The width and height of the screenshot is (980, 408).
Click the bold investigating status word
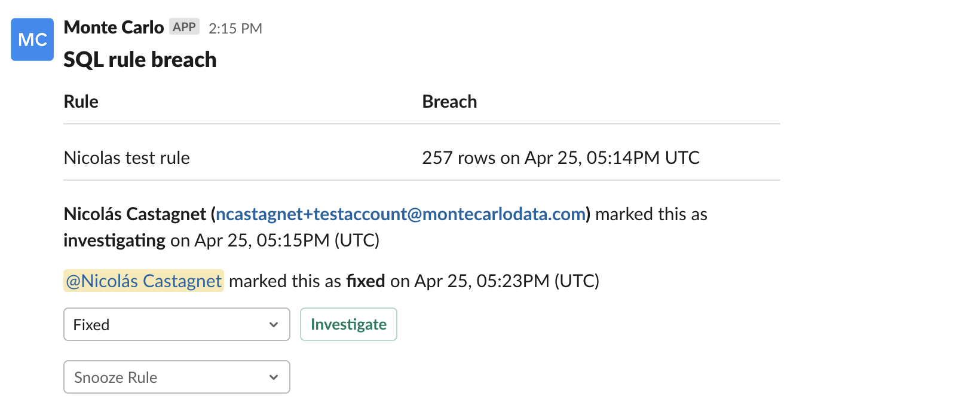pyautogui.click(x=115, y=240)
